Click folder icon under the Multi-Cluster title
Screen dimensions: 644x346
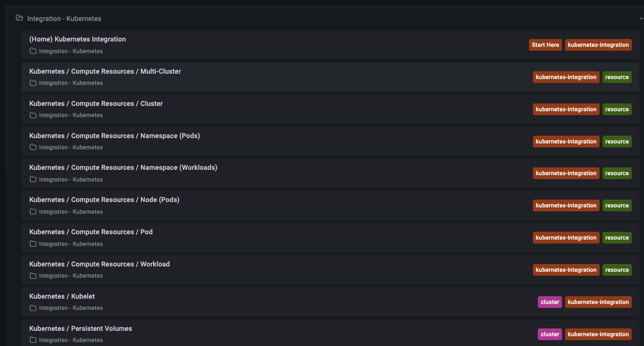(x=33, y=83)
